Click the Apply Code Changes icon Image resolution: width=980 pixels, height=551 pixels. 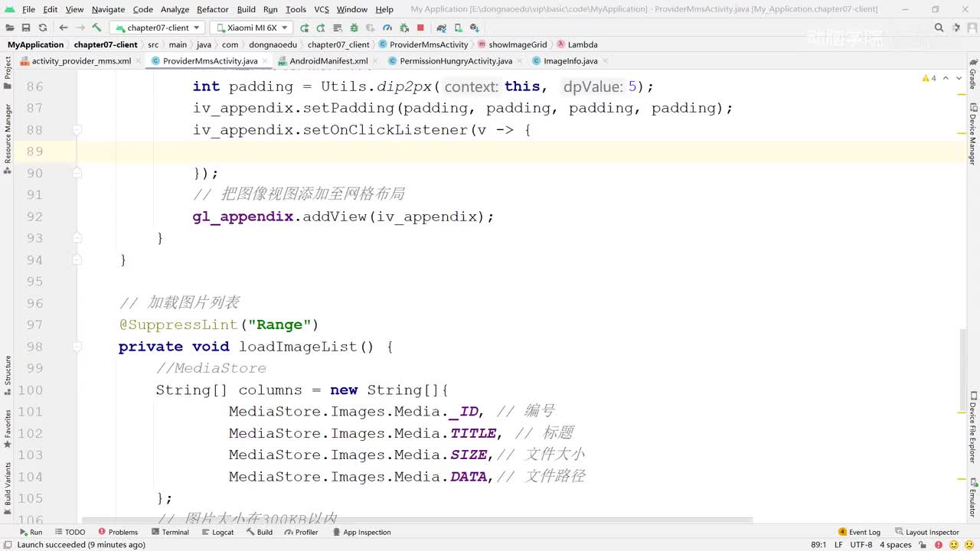337,28
